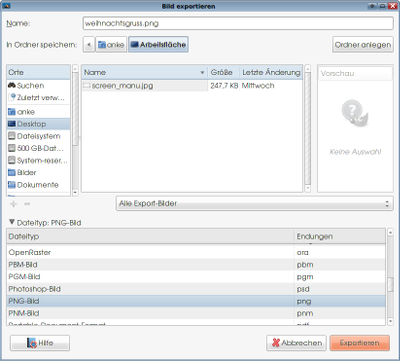Click the file type list scroll-down arrow
This screenshot has height=361, width=400.
tap(390, 321)
